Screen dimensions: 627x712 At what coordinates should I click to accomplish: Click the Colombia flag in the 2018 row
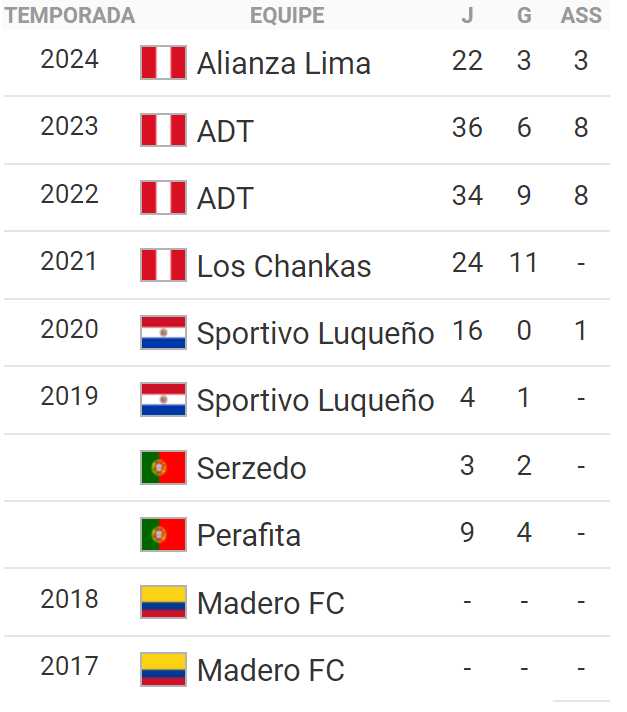[x=163, y=603]
